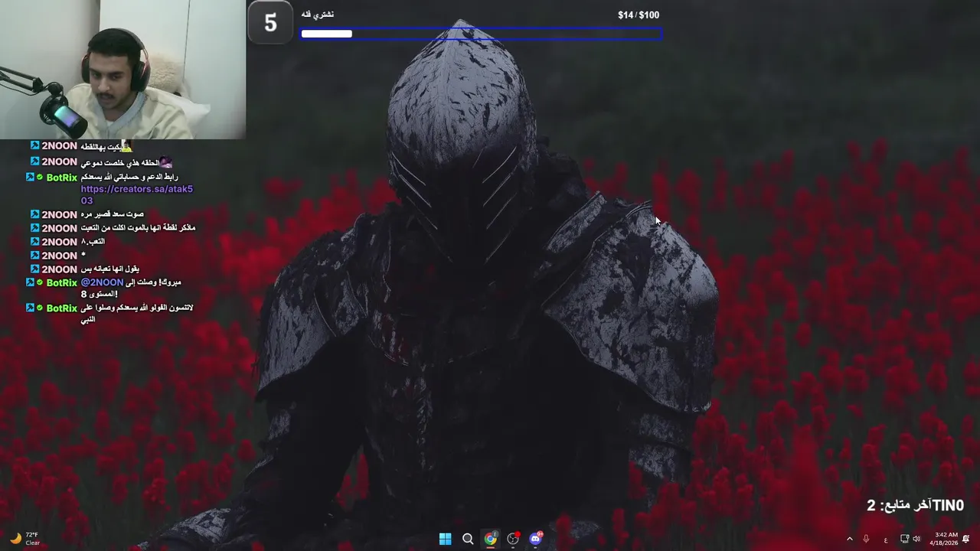980x551 pixels.
Task: Click 2NOON name beside صوت سعد قصير مره
Action: pos(59,214)
